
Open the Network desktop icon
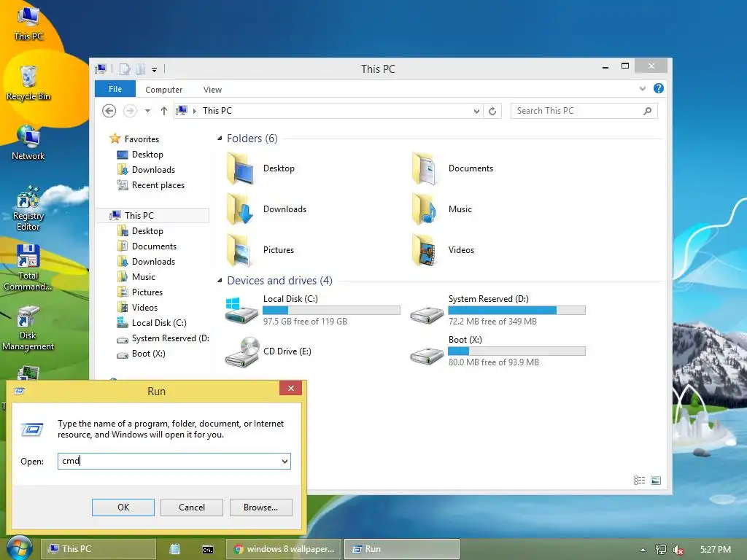pos(28,143)
